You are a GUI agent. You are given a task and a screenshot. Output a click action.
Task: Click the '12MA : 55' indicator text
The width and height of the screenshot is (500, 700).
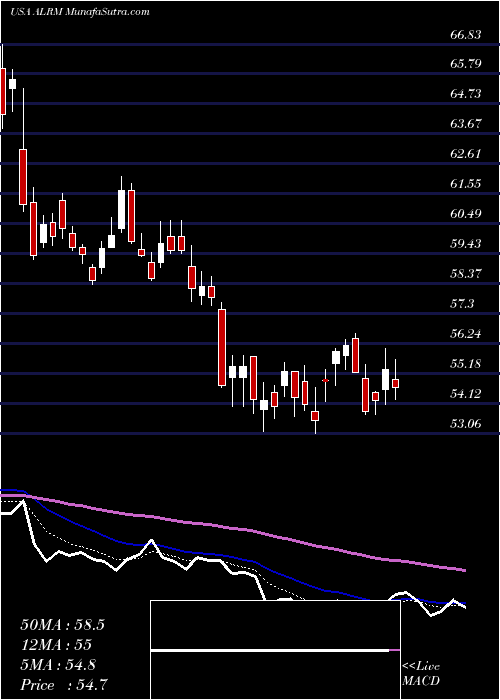click(x=56, y=645)
